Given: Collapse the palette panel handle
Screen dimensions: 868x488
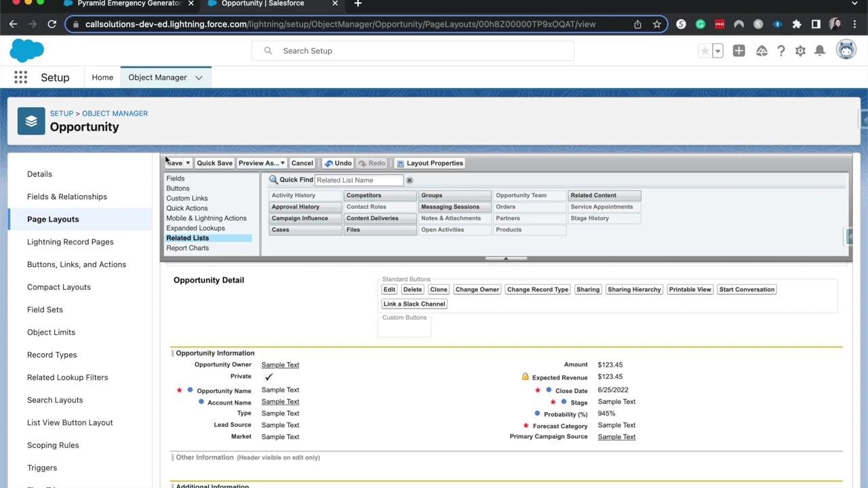Looking at the screenshot, I should coord(506,258).
